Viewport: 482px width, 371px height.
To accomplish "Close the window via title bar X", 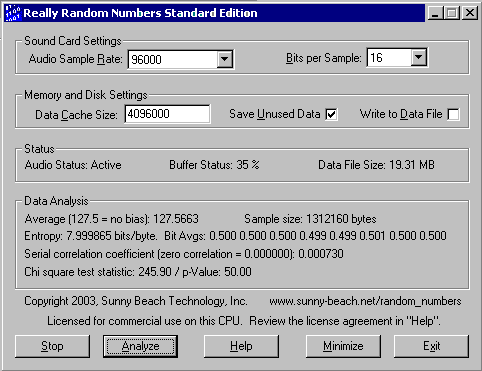I will (470, 13).
